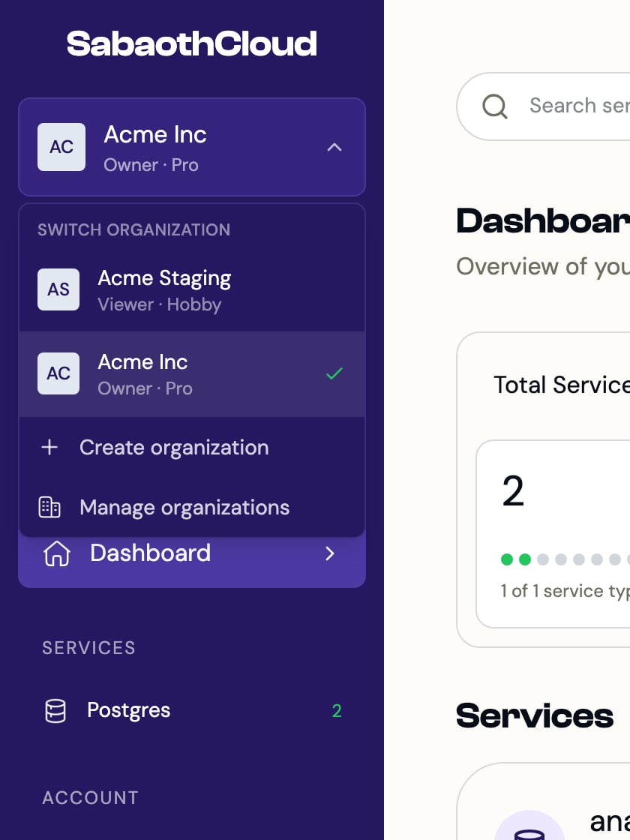Image resolution: width=630 pixels, height=840 pixels.
Task: Click the Total Services card number 2
Action: pyautogui.click(x=513, y=490)
